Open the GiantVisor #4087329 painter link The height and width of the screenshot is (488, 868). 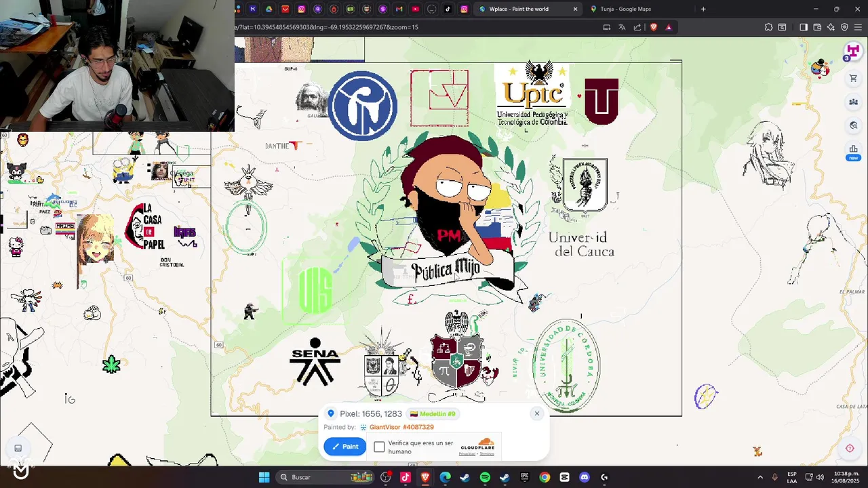[x=401, y=427]
